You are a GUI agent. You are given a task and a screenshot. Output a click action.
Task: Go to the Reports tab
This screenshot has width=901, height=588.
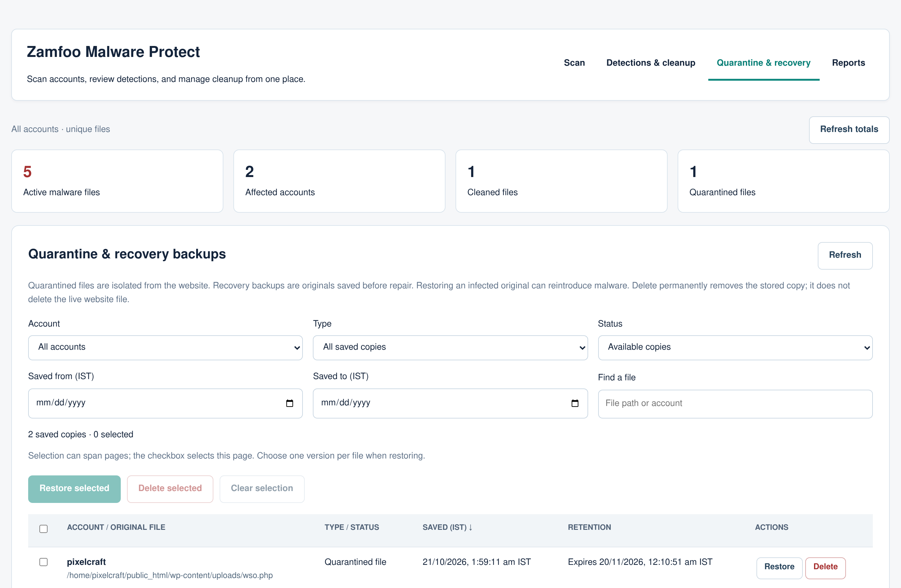click(x=848, y=63)
